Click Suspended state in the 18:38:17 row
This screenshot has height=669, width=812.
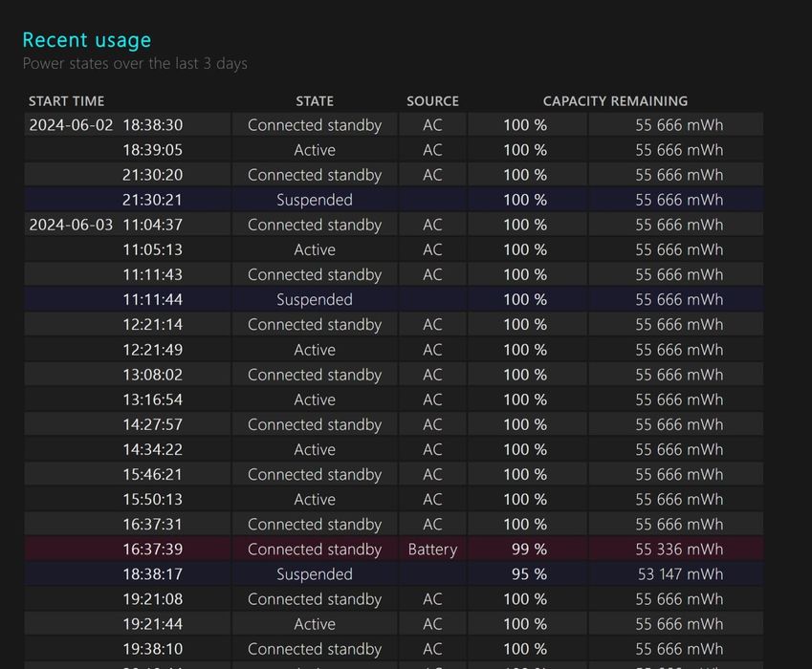[x=315, y=574]
